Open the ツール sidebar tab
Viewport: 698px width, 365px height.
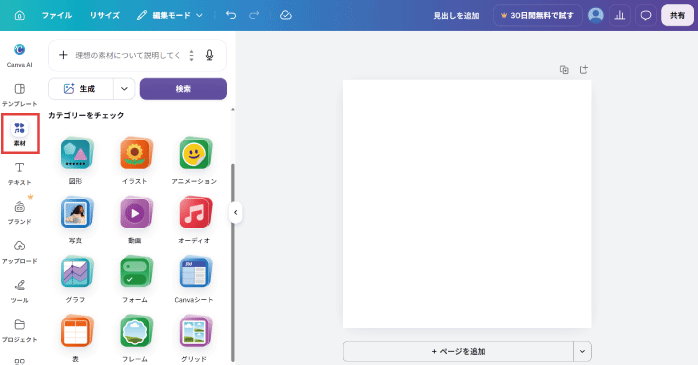(x=20, y=291)
